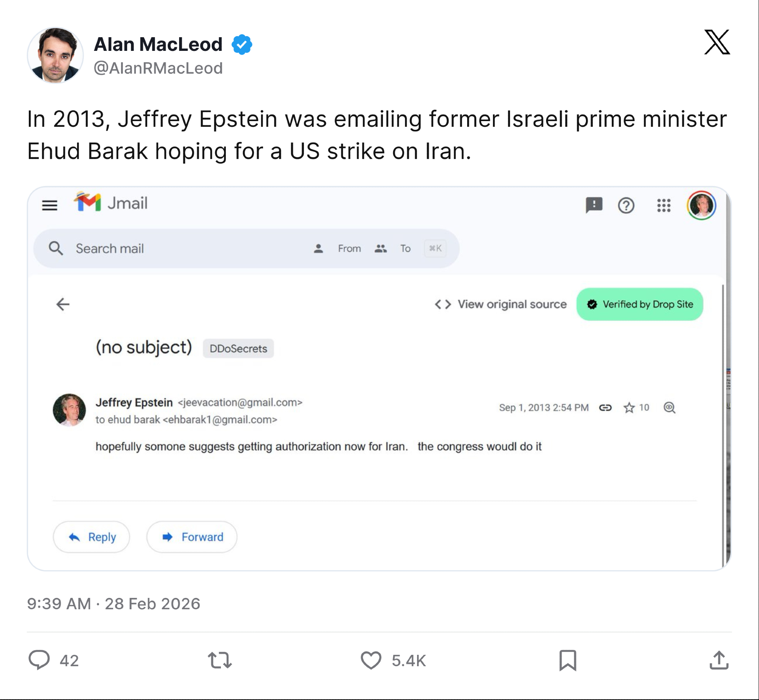Click the feedback icon in Jmail header
Viewport: 759px width, 700px height.
pyautogui.click(x=594, y=205)
